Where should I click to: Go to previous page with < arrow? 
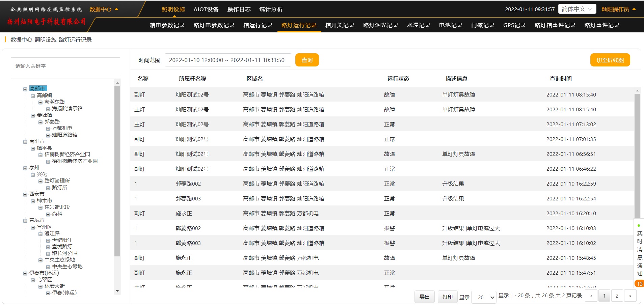[x=591, y=296]
